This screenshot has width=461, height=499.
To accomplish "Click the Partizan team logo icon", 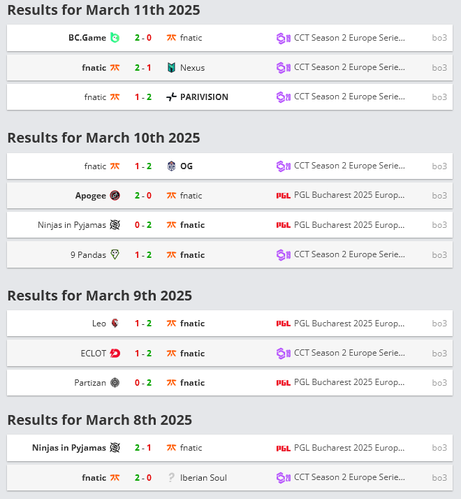I will click(115, 383).
